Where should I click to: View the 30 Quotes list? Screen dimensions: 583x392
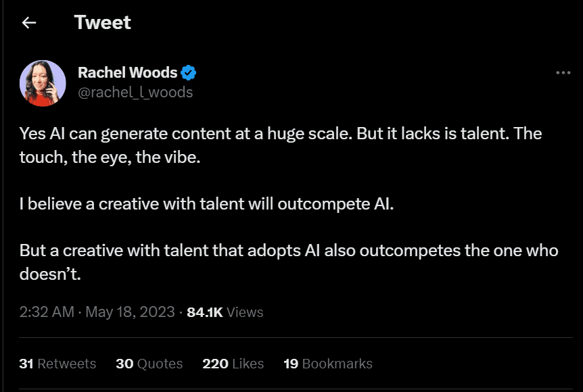coord(149,364)
